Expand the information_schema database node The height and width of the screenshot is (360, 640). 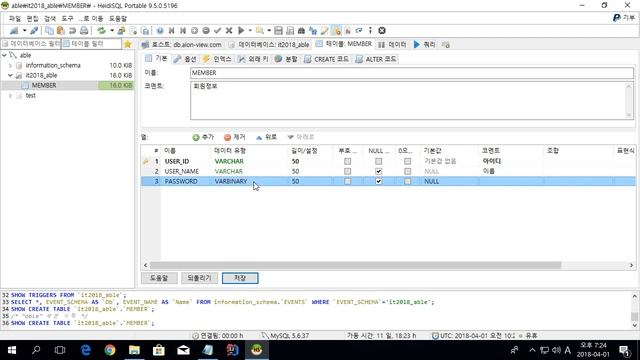(10, 65)
